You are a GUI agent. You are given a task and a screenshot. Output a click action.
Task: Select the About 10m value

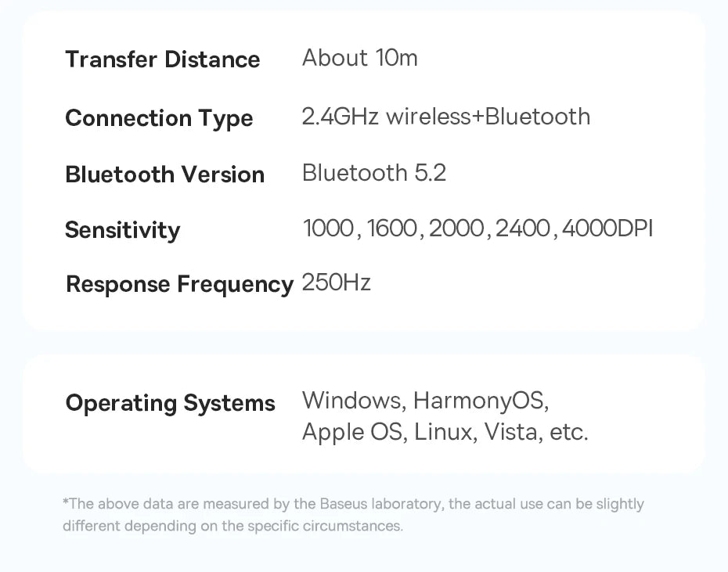coord(360,58)
